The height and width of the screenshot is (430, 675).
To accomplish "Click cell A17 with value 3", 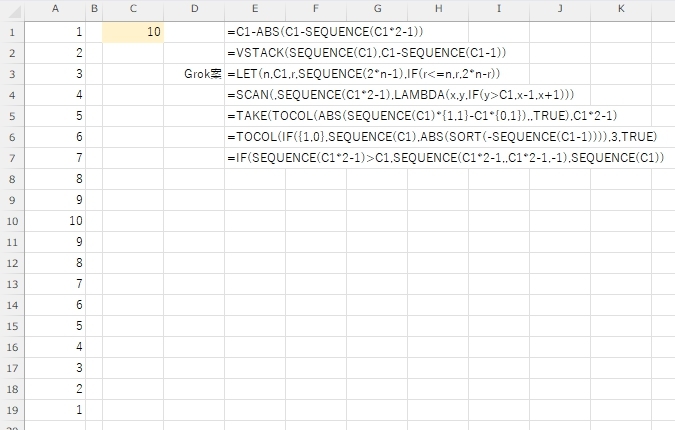I will tap(55, 368).
